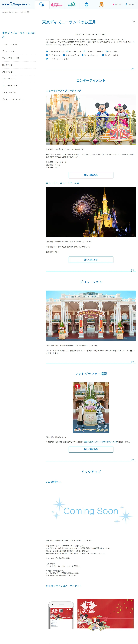Click the 2026新春くじ heading

pos(54,482)
